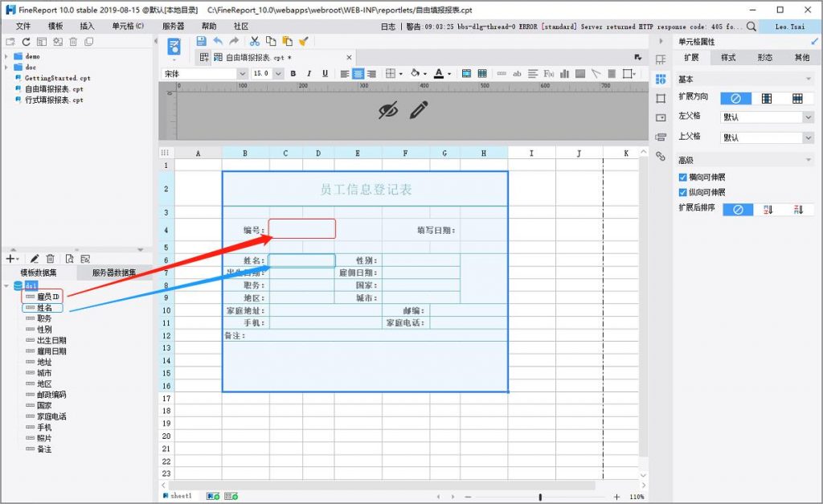Insert a chart into the cell
The image size is (823, 504).
point(565,73)
